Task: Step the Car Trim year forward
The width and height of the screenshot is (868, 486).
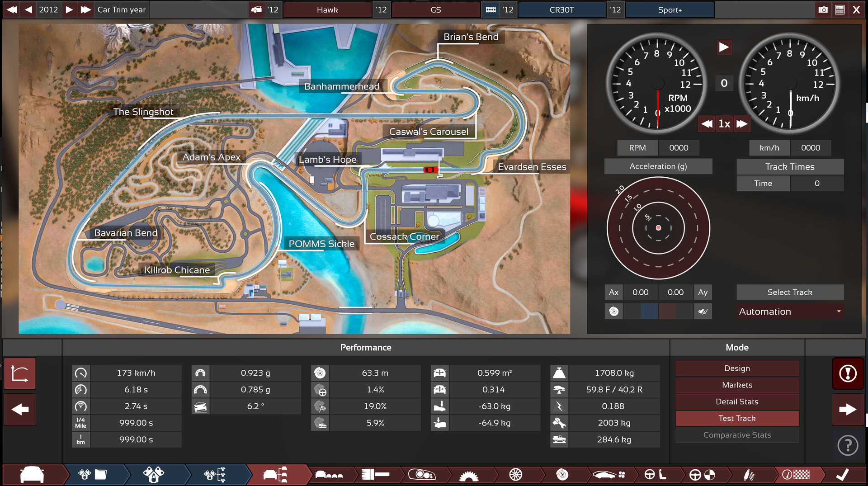Action: click(x=69, y=9)
